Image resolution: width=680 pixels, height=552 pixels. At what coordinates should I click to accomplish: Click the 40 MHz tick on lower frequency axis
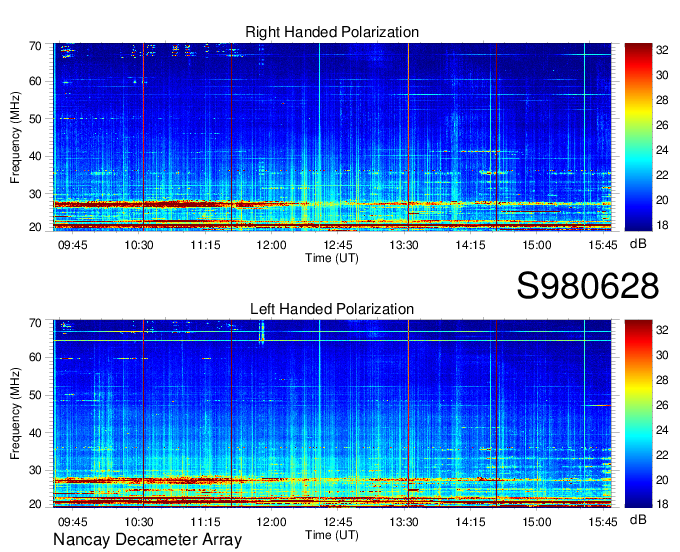35,433
